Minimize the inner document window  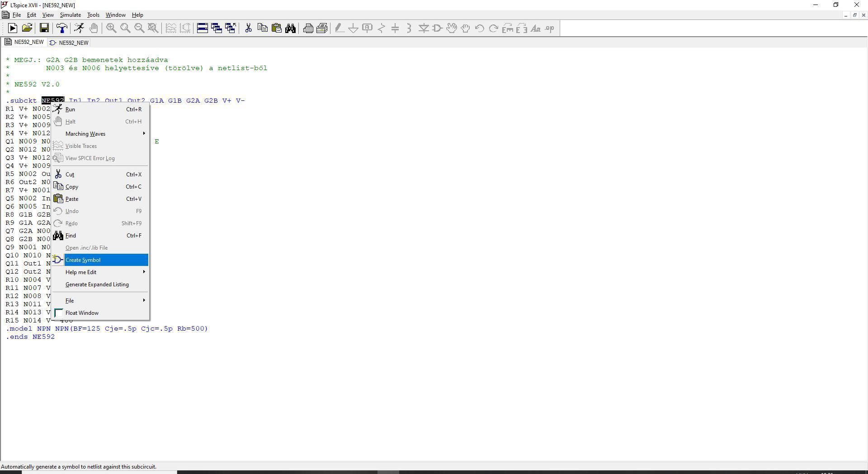coord(845,15)
